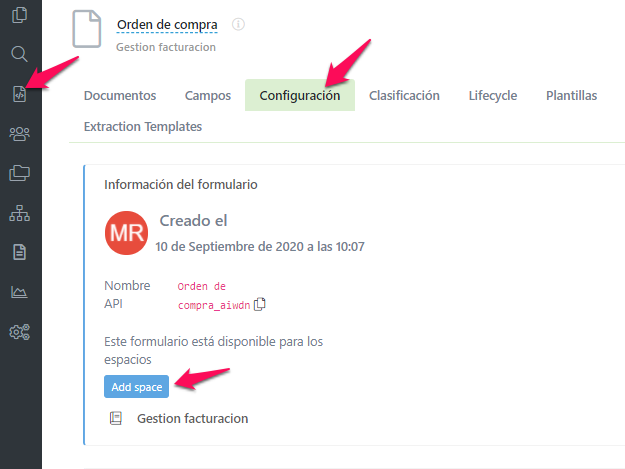The width and height of the screenshot is (625, 469).
Task: Open the analytics chart sidebar icon
Action: coord(19,292)
